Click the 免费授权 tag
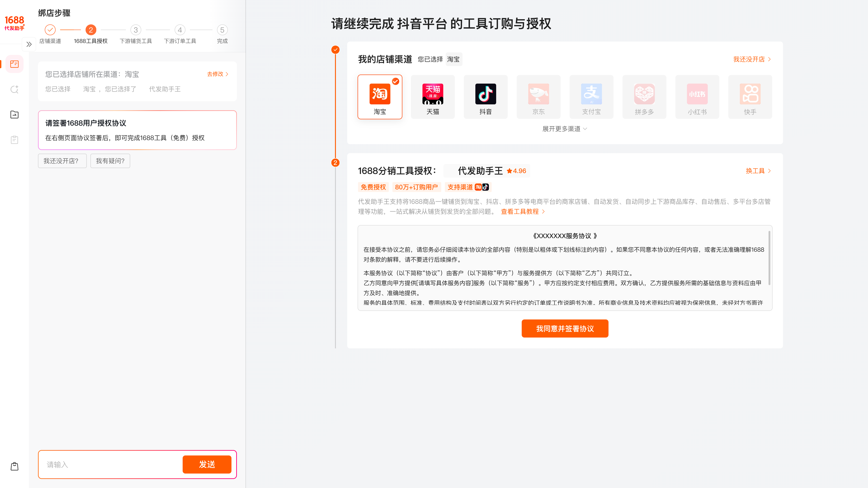 point(373,187)
